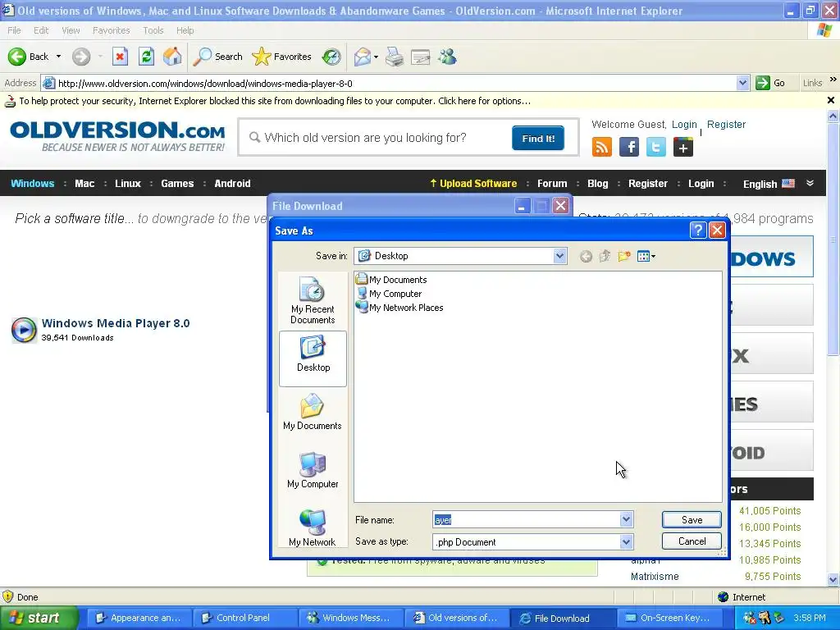Open the Twitter icon on OldVersion
This screenshot has width=840, height=630.
pyautogui.click(x=656, y=147)
